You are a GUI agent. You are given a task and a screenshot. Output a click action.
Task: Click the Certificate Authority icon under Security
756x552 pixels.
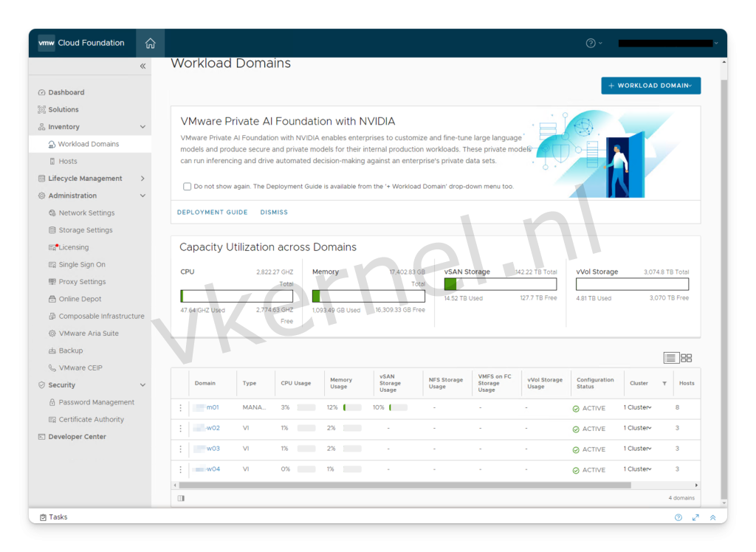click(51, 419)
